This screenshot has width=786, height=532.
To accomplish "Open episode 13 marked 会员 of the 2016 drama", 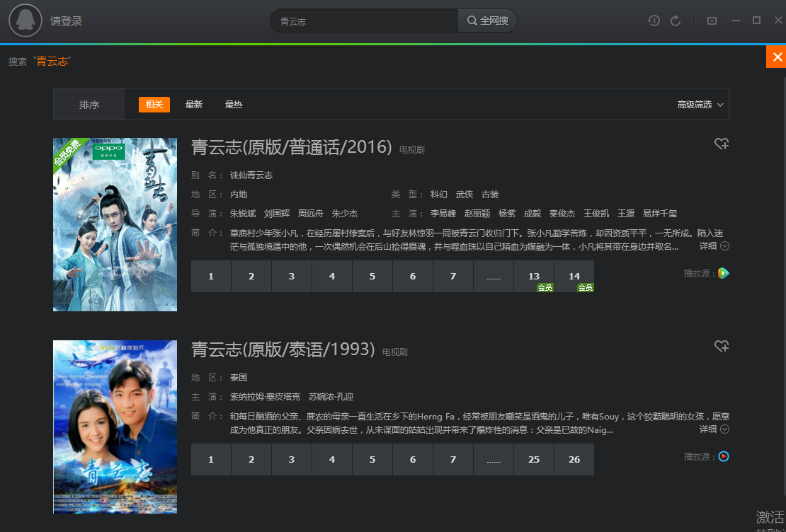I will (533, 276).
